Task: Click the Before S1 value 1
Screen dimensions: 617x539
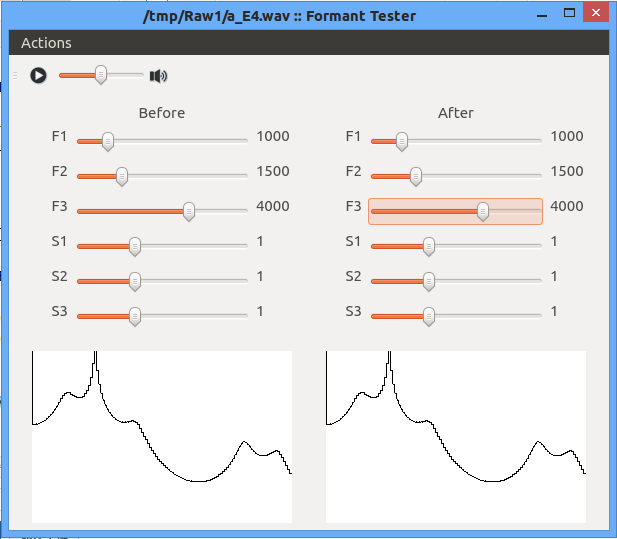Action: (x=260, y=241)
